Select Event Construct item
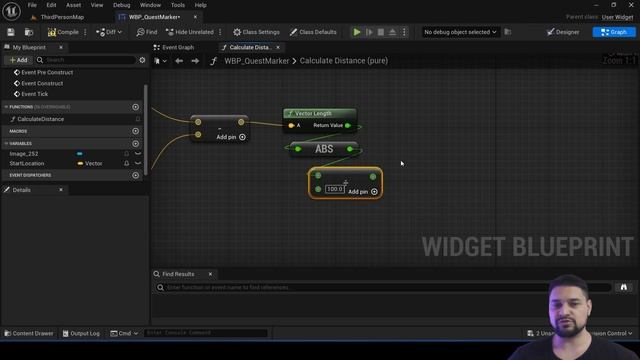The height and width of the screenshot is (360, 640). coord(42,83)
